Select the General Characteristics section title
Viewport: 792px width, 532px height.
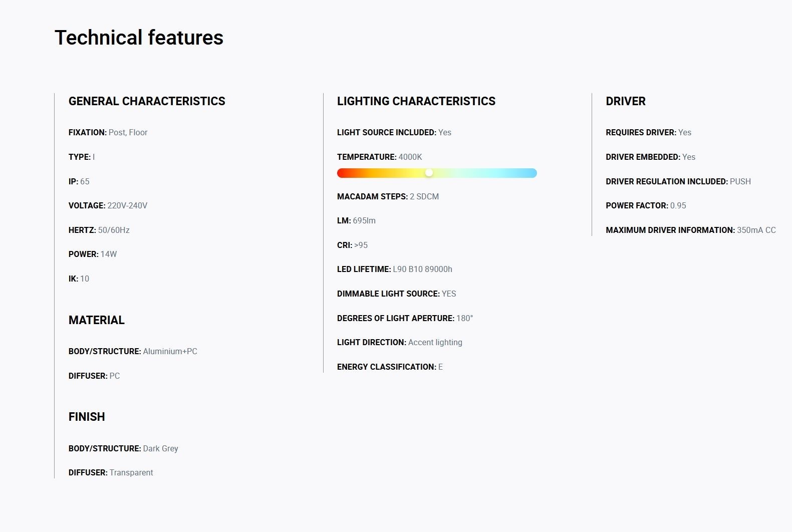(x=147, y=101)
